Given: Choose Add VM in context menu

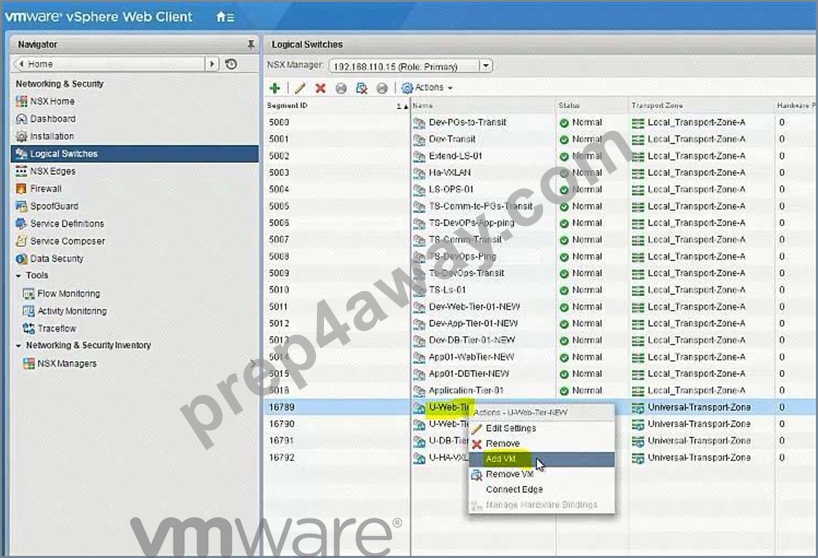Looking at the screenshot, I should (542, 459).
